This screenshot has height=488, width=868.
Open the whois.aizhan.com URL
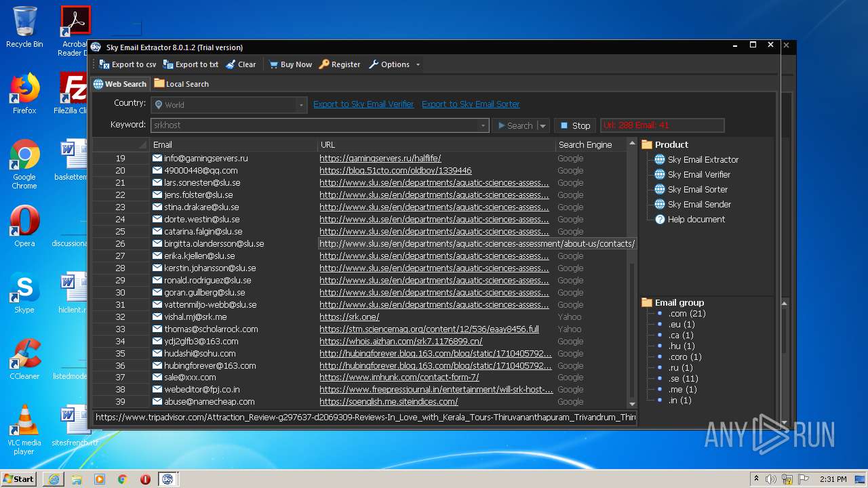pyautogui.click(x=401, y=342)
